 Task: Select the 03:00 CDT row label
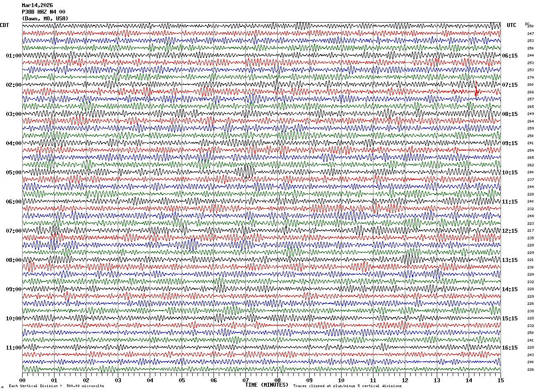[13, 114]
